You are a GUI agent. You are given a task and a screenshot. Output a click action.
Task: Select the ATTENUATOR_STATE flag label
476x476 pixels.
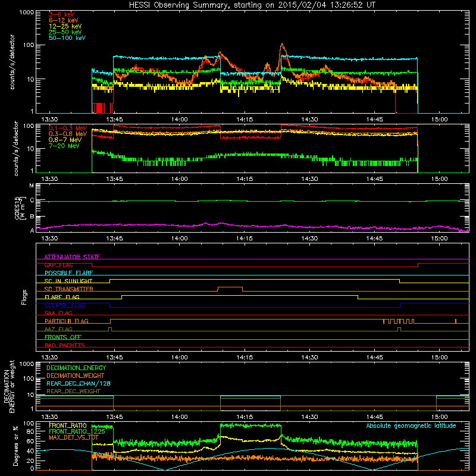pyautogui.click(x=72, y=257)
